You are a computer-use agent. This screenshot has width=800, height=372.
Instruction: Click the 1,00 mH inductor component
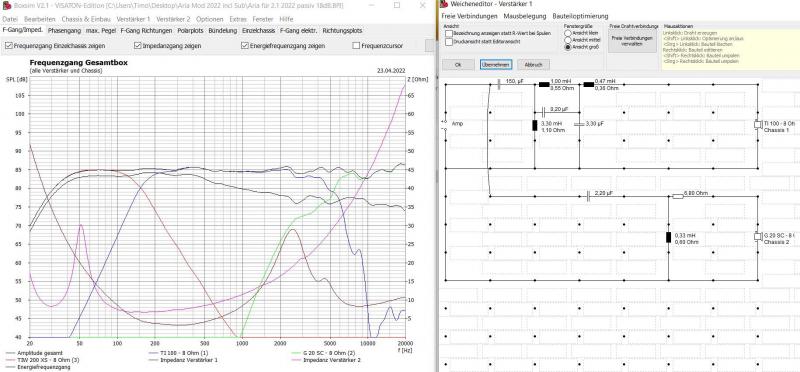coord(544,84)
